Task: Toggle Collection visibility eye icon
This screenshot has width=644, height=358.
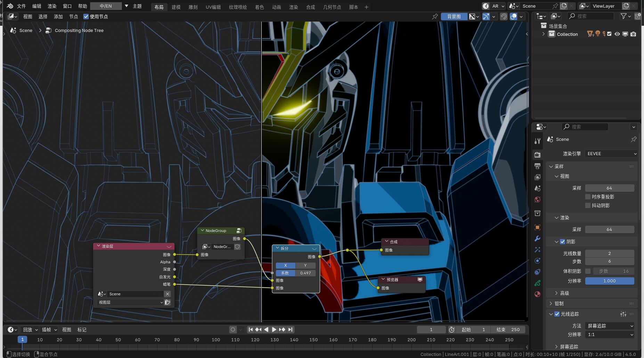Action: [x=617, y=34]
